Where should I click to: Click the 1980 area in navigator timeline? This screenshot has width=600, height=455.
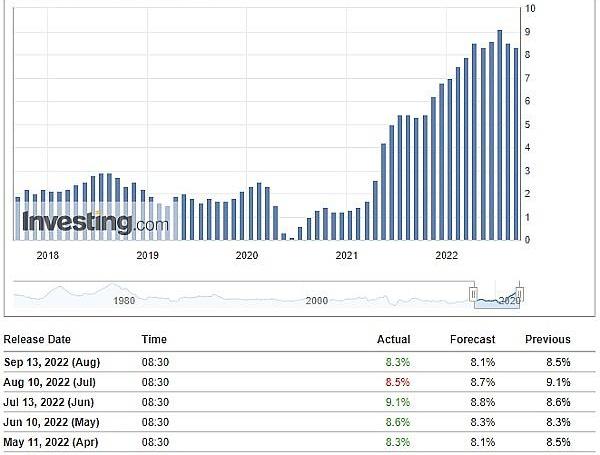click(124, 301)
